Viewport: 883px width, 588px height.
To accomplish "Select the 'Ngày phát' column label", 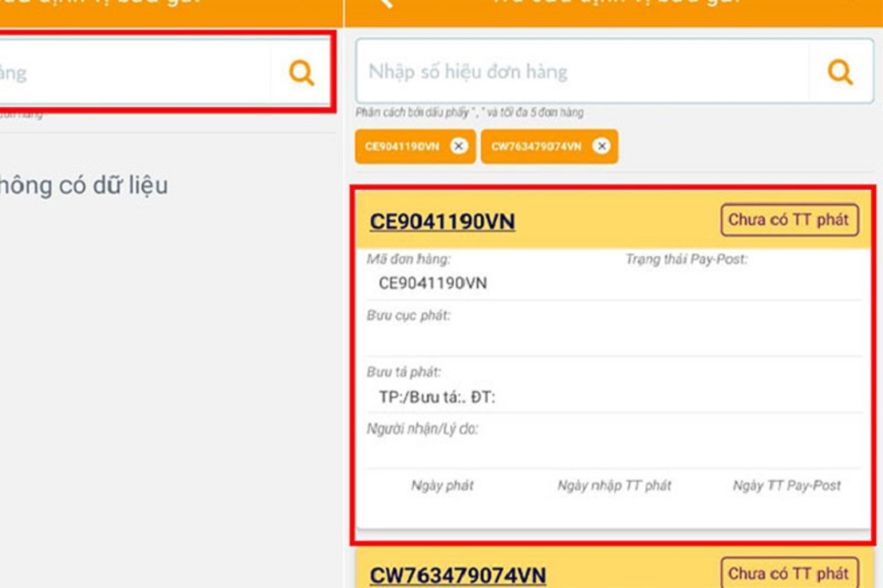I will (441, 485).
